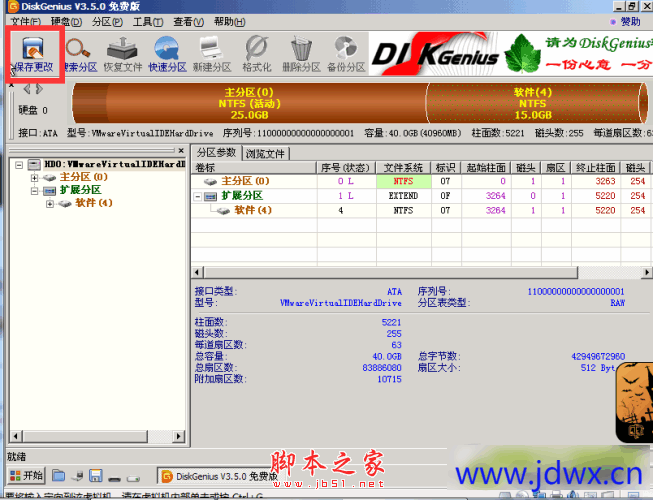Click the folder icon in quick launch
This screenshot has height=500, width=653.
[59, 475]
